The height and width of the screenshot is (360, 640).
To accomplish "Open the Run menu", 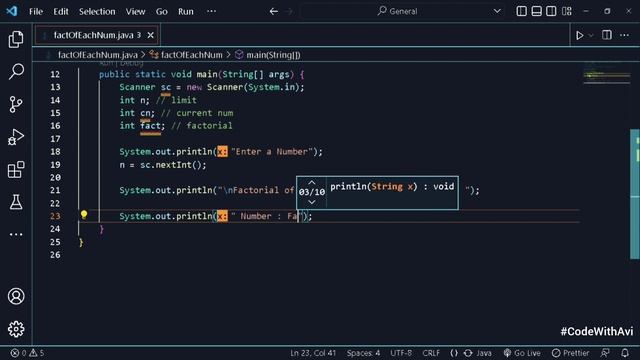I will (x=186, y=11).
